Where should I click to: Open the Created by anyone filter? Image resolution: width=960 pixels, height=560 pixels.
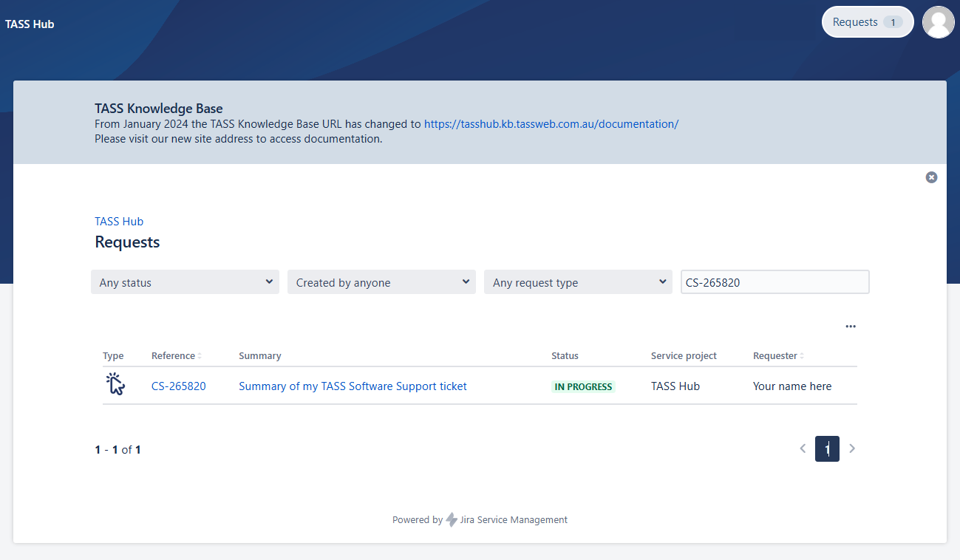[x=381, y=282]
